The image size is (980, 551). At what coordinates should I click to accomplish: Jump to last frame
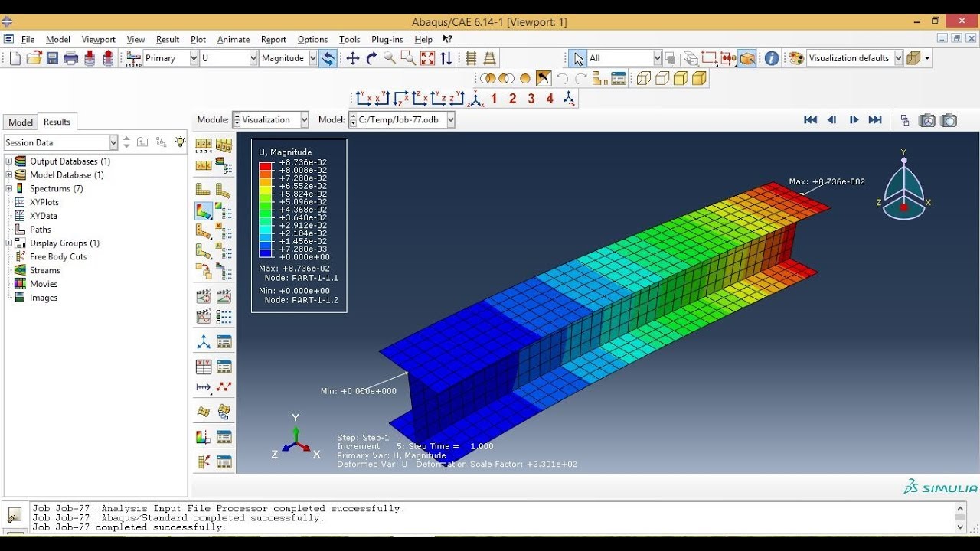click(875, 120)
